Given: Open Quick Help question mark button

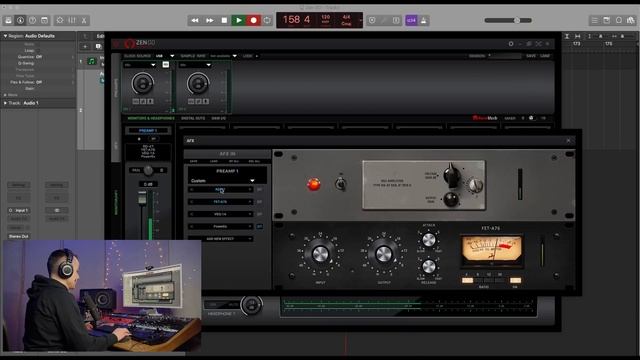Looking at the screenshot, I should 32,20.
